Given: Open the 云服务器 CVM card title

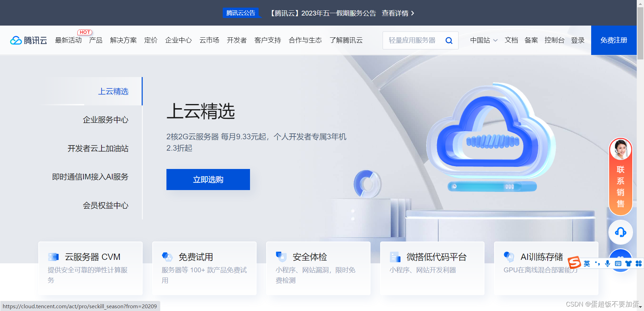Looking at the screenshot, I should (93, 257).
